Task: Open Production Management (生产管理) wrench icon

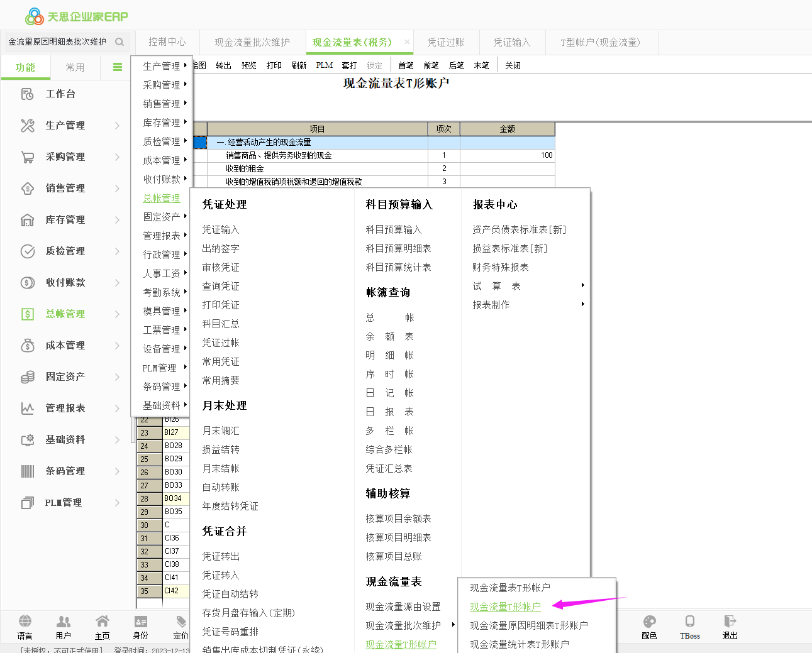Action: pos(28,126)
